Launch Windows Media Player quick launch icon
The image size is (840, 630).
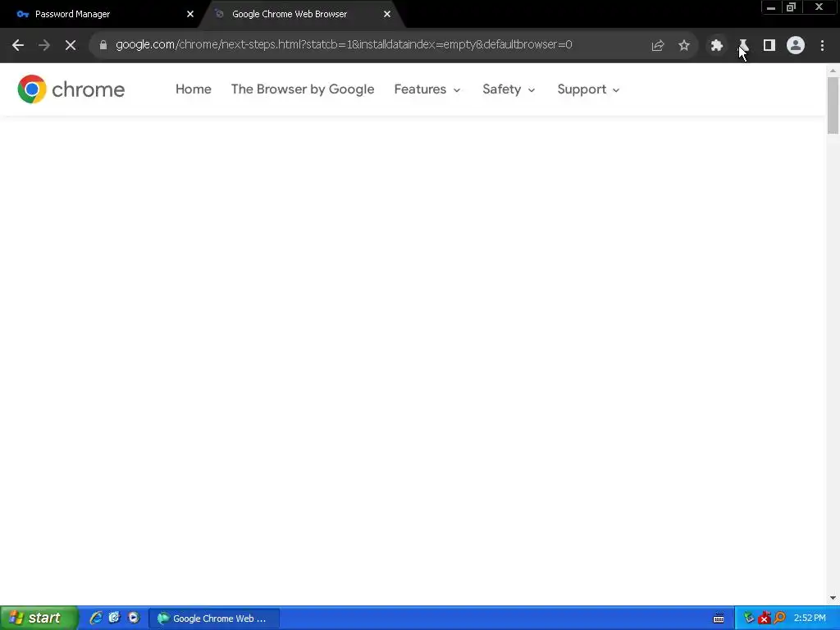click(x=134, y=618)
